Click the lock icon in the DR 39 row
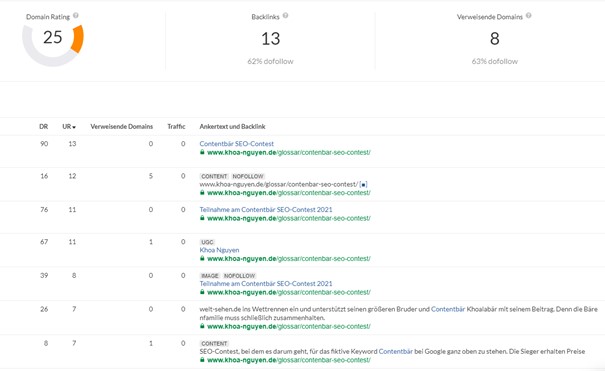This screenshot has width=605, height=371. (x=202, y=292)
